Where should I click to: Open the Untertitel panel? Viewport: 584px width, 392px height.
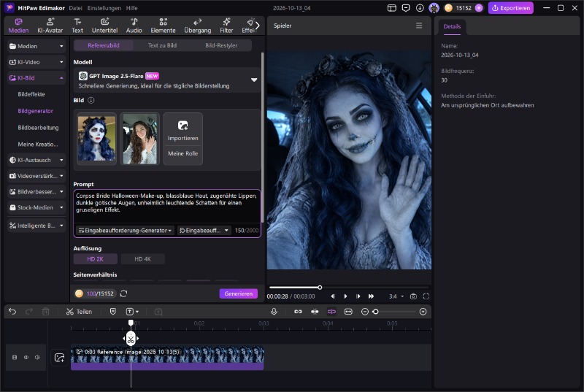coord(104,26)
